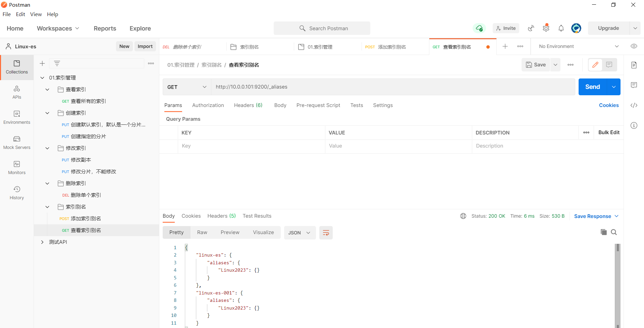Invite collaborators with Invite button

pos(506,28)
